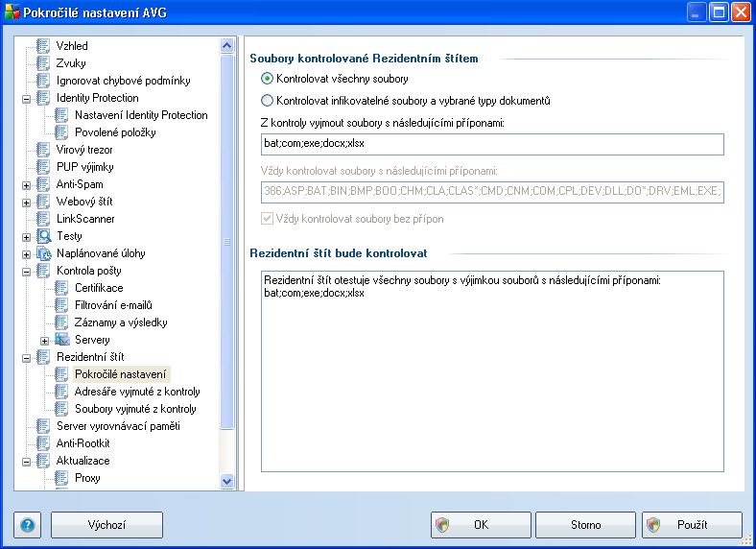Click the magnifier icon beside Testy

coord(44,236)
